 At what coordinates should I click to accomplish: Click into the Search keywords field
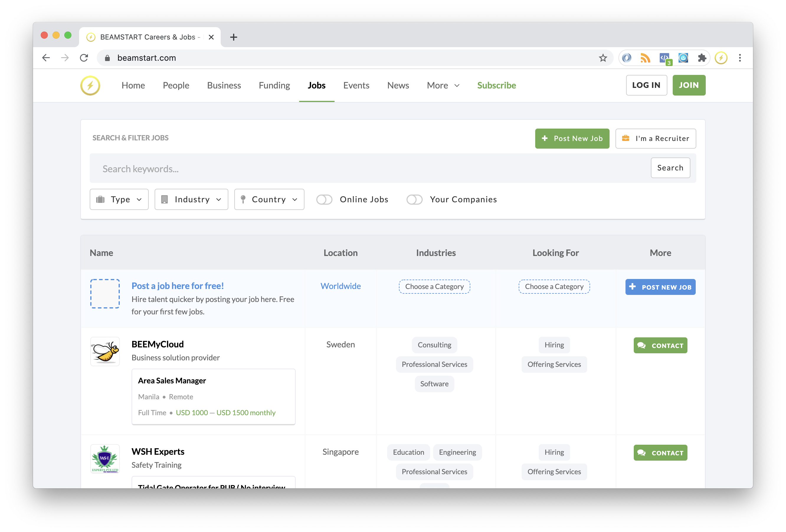tap(369, 168)
